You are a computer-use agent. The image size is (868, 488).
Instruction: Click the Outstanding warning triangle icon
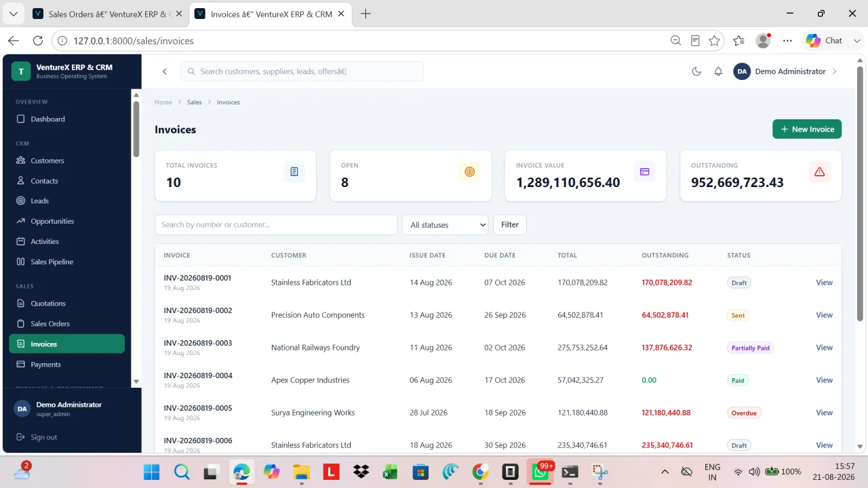click(819, 172)
